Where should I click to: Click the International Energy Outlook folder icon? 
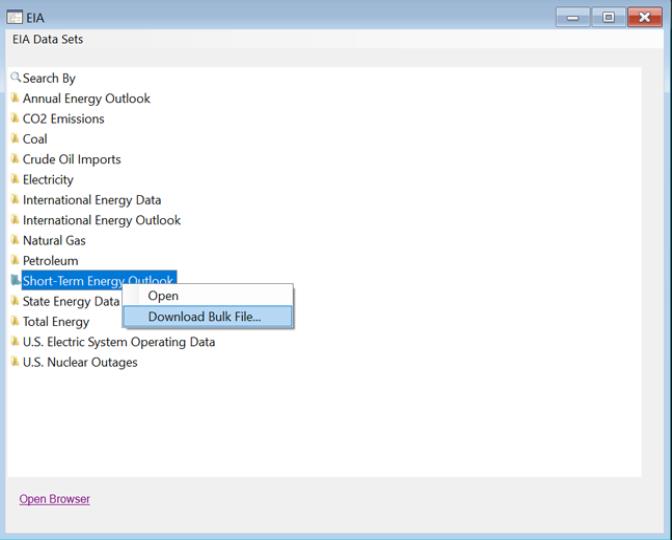pyautogui.click(x=15, y=220)
